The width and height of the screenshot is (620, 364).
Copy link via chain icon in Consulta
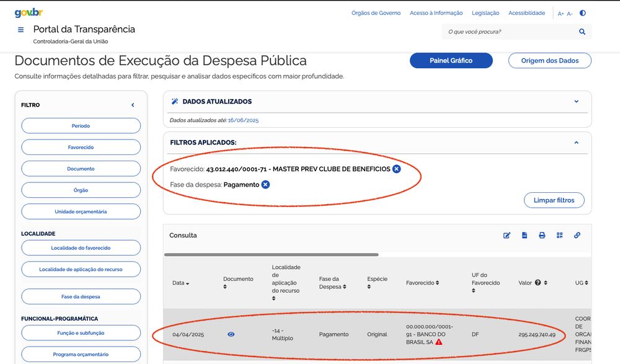tap(577, 236)
